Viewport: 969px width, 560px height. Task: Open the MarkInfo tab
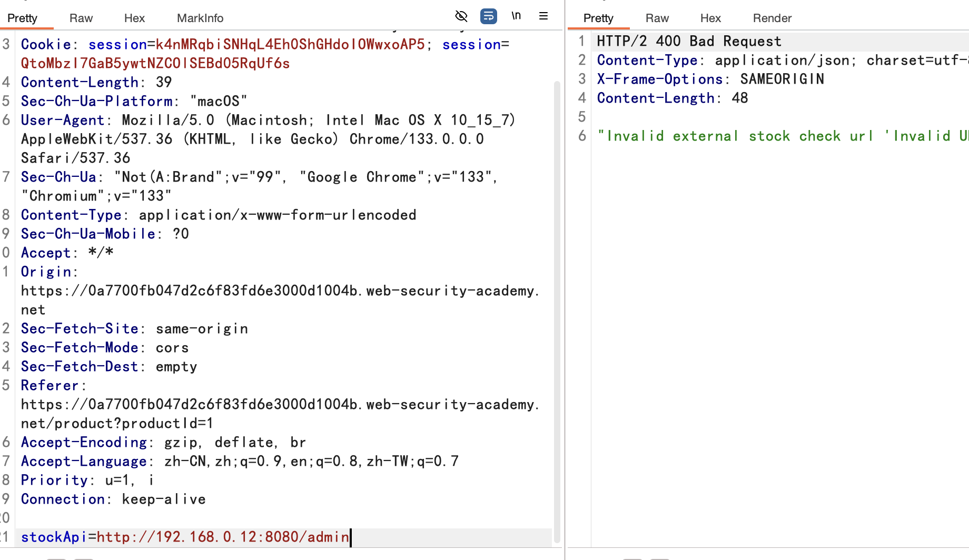(200, 18)
